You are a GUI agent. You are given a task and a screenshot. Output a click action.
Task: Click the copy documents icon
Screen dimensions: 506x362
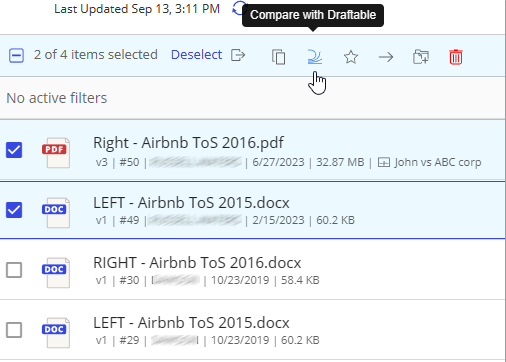(278, 56)
